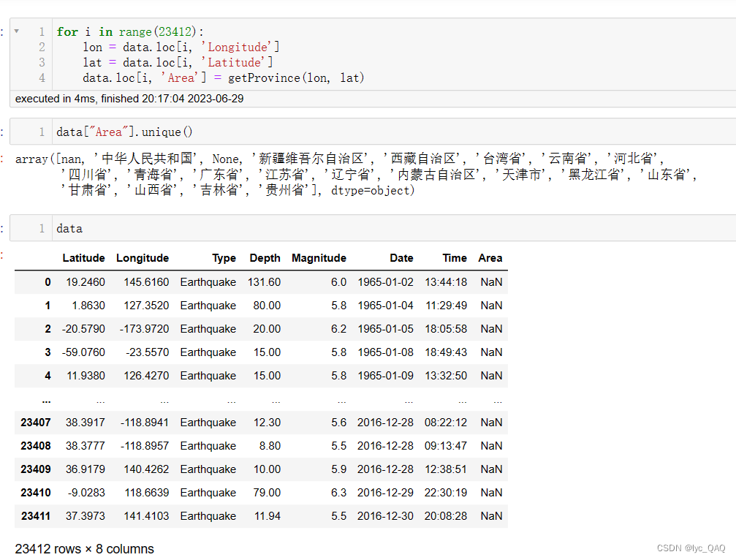The height and width of the screenshot is (560, 736).
Task: Select the Longitude column header
Action: [143, 258]
